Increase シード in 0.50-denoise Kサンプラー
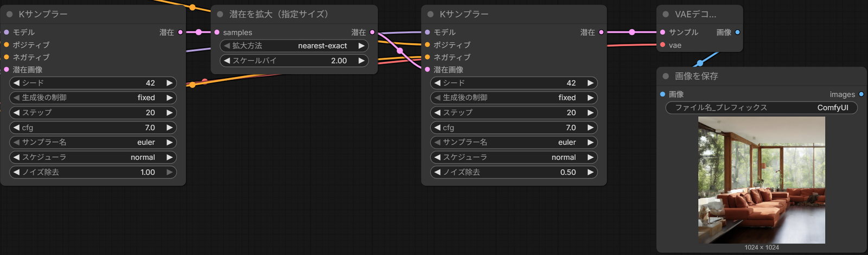The height and width of the screenshot is (255, 868). (590, 83)
